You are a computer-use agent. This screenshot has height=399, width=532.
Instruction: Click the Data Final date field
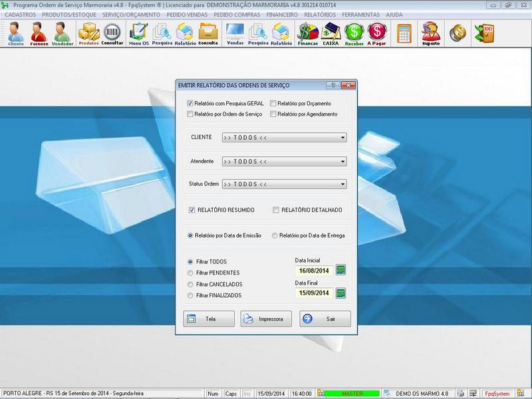tap(314, 293)
